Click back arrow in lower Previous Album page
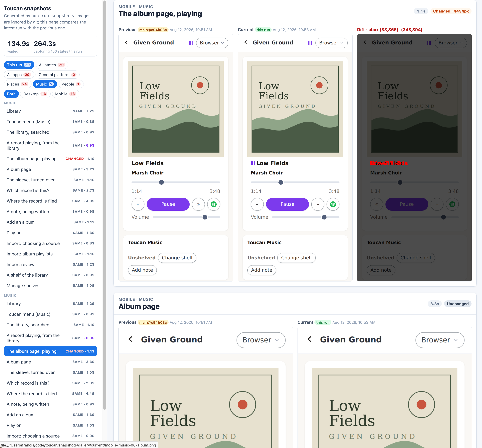Image resolution: width=482 pixels, height=448 pixels. coord(130,339)
